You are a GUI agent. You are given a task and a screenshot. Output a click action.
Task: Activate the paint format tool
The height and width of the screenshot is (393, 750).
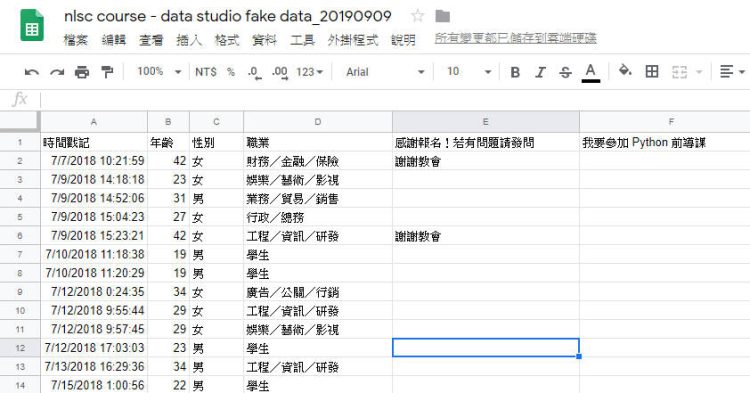coord(107,72)
